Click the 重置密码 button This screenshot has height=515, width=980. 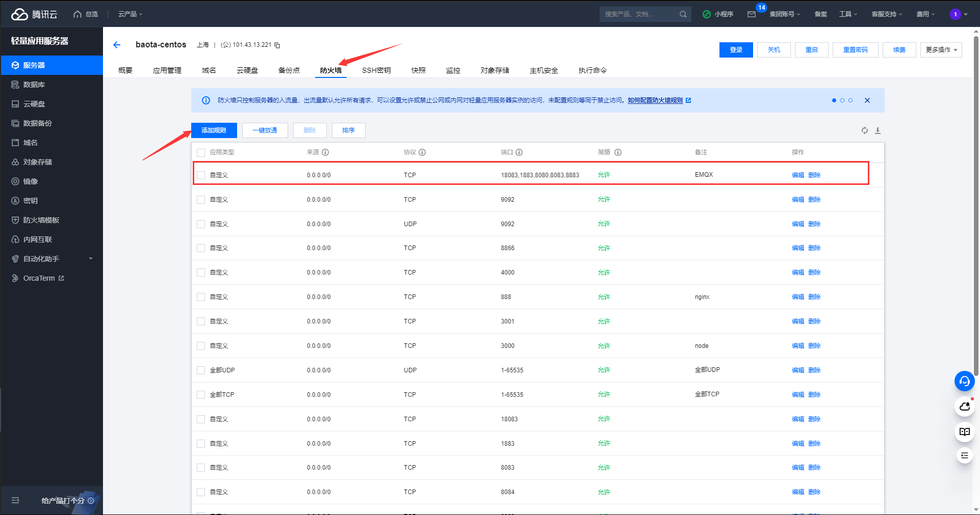855,50
